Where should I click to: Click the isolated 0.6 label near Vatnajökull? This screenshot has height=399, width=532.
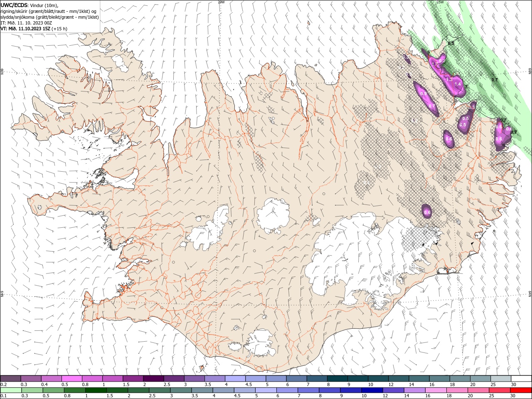point(427,212)
